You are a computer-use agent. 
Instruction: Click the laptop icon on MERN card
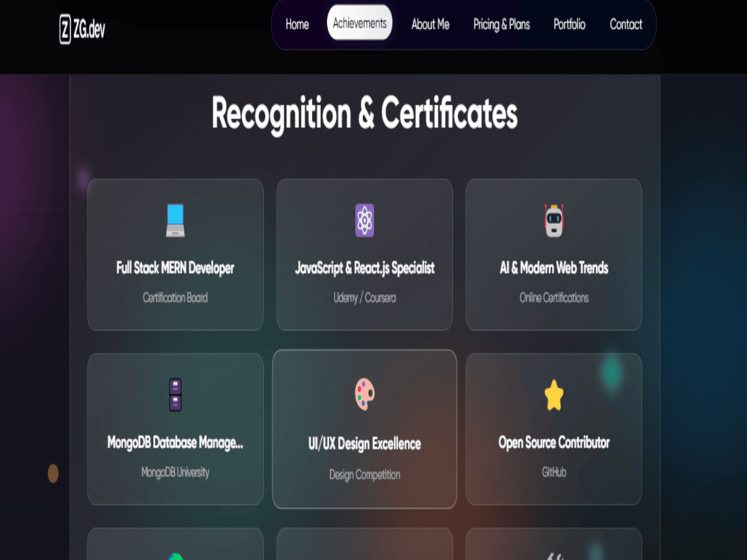[176, 220]
